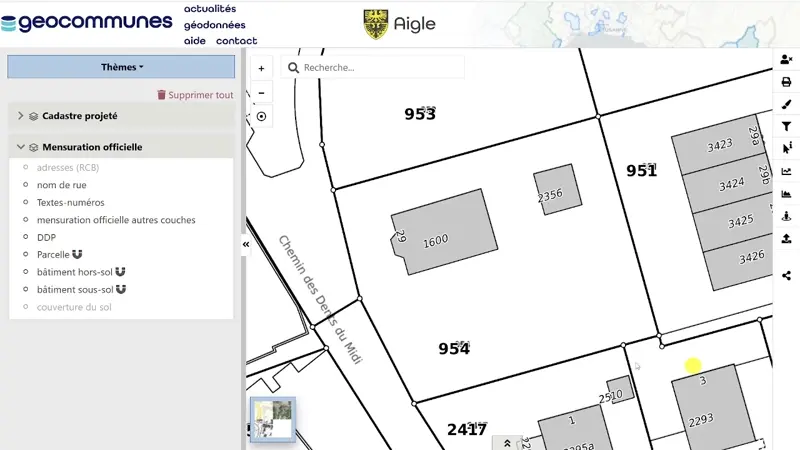Open the contact link
This screenshot has width=800, height=450.
pyautogui.click(x=237, y=41)
